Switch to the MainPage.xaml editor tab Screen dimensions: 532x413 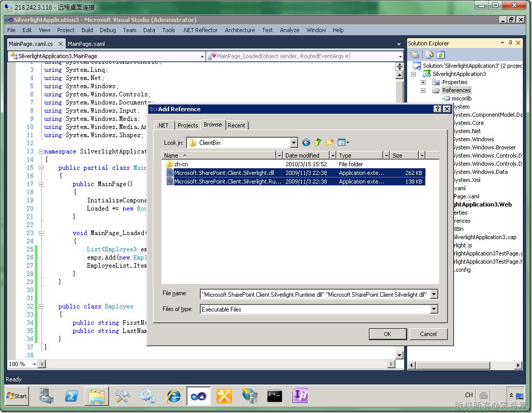(86, 44)
